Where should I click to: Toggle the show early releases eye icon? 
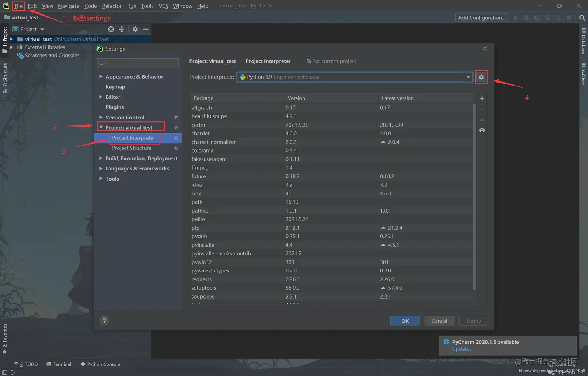tap(482, 130)
